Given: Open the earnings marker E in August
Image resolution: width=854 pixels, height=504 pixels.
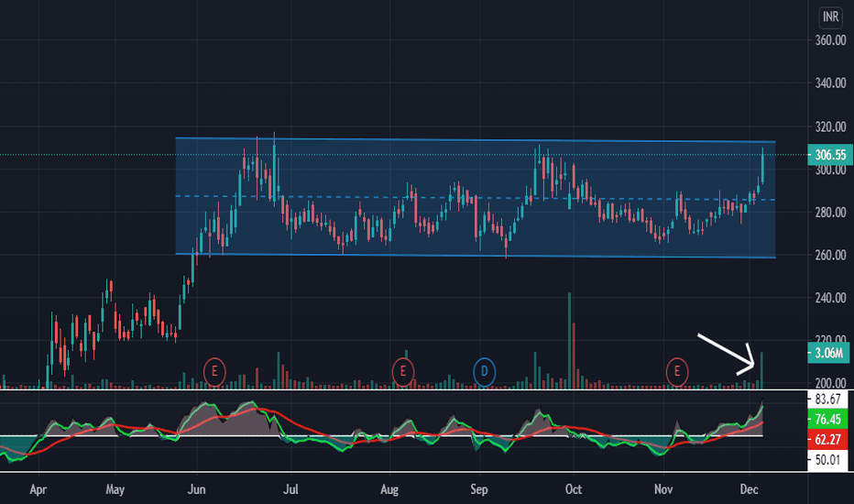Looking at the screenshot, I should (403, 372).
